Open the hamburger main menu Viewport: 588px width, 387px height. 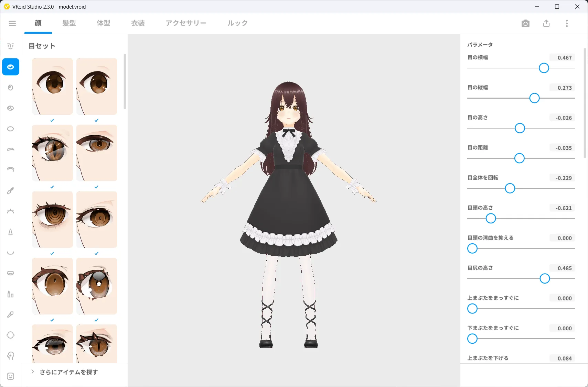[x=12, y=23]
